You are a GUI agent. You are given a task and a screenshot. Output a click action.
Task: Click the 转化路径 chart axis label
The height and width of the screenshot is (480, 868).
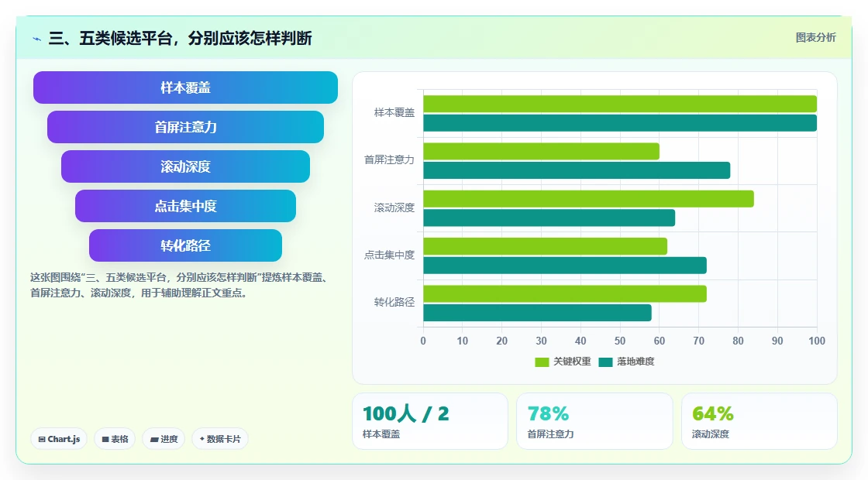click(394, 302)
